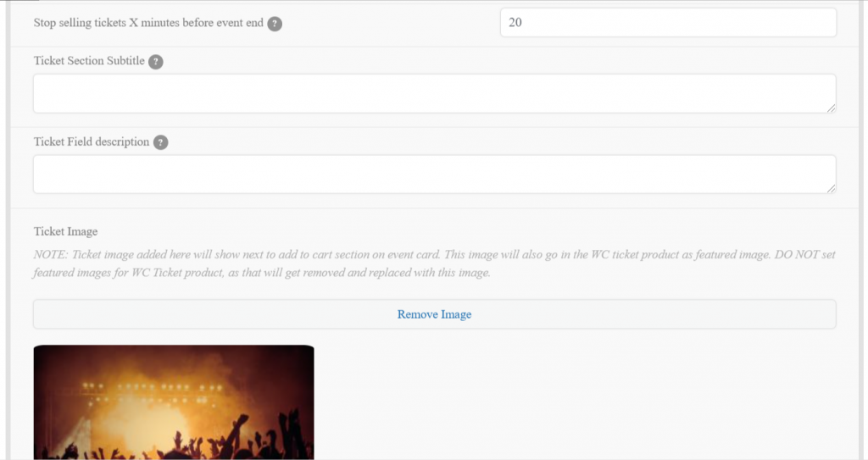
Task: Click help icon beside Stop selling tickets label
Action: 275,24
